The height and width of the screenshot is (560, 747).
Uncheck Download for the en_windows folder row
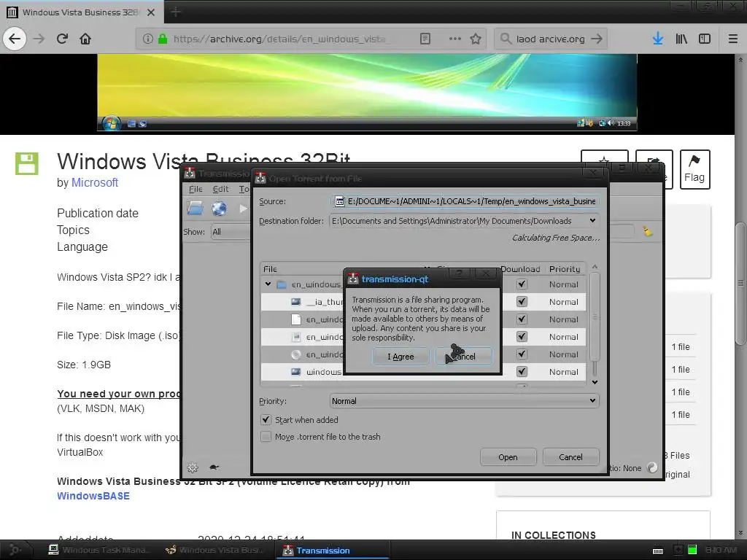coord(522,284)
